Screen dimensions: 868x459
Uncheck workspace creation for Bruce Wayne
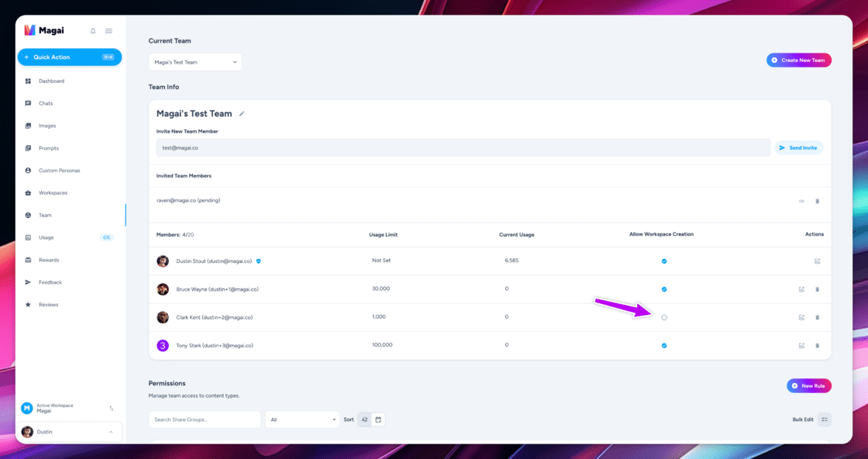(663, 289)
